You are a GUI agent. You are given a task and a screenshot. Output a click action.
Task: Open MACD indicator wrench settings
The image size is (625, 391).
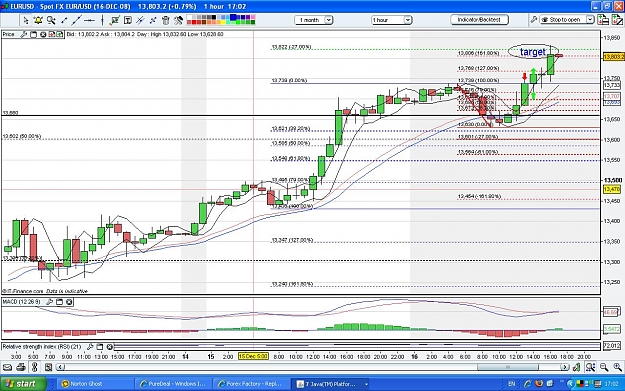pos(49,302)
